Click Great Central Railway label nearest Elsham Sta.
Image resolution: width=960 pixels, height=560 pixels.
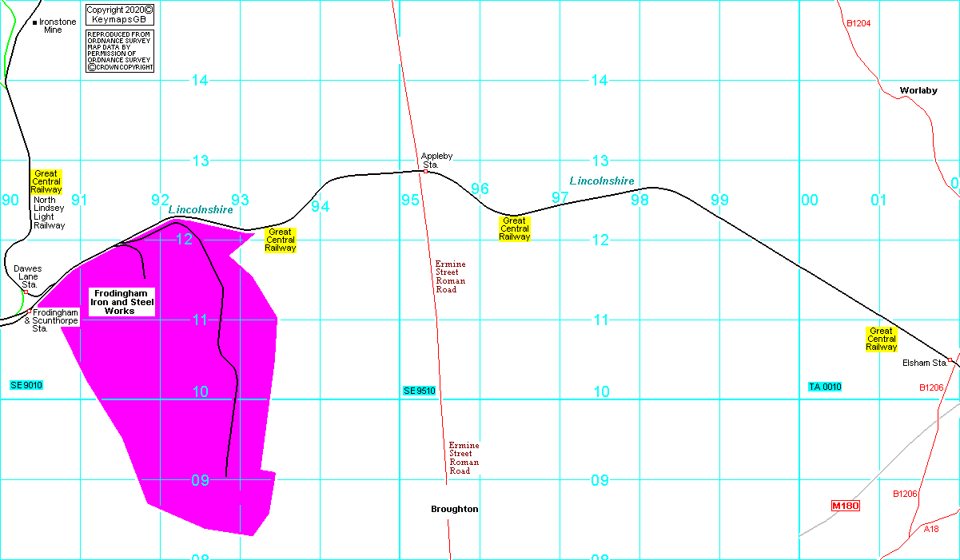881,339
